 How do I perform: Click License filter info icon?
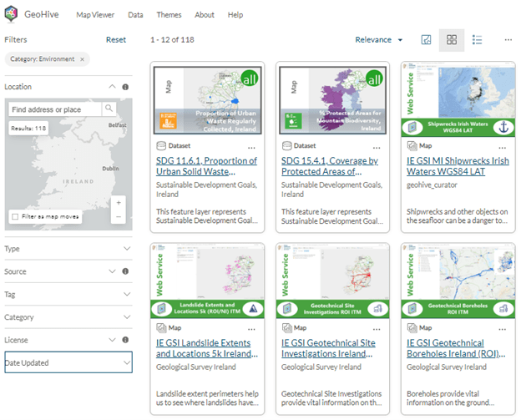[125, 340]
